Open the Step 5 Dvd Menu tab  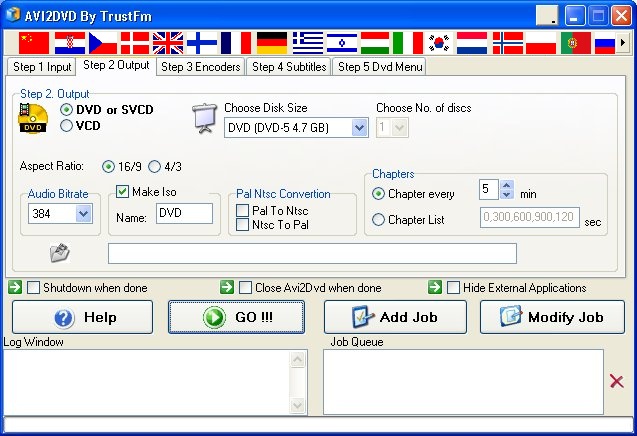pos(380,67)
